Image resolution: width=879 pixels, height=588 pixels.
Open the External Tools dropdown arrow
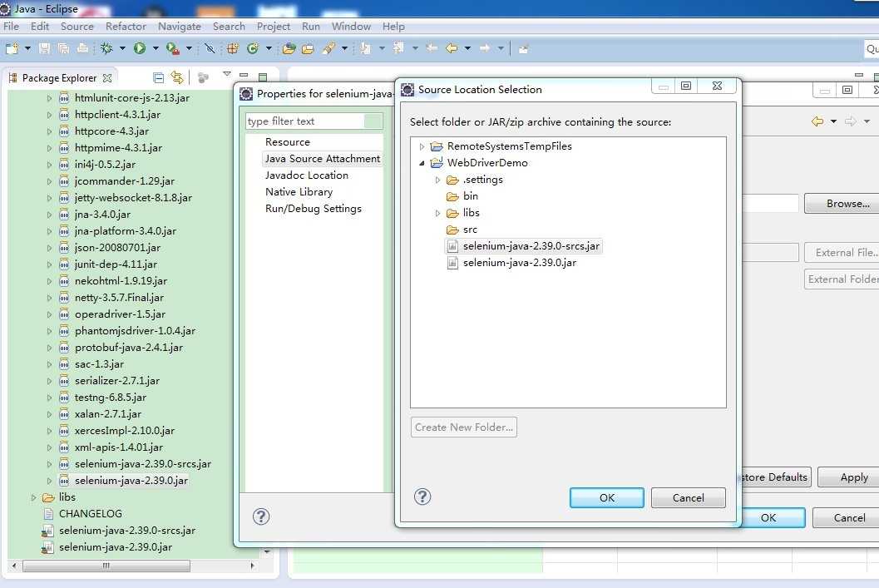(189, 49)
